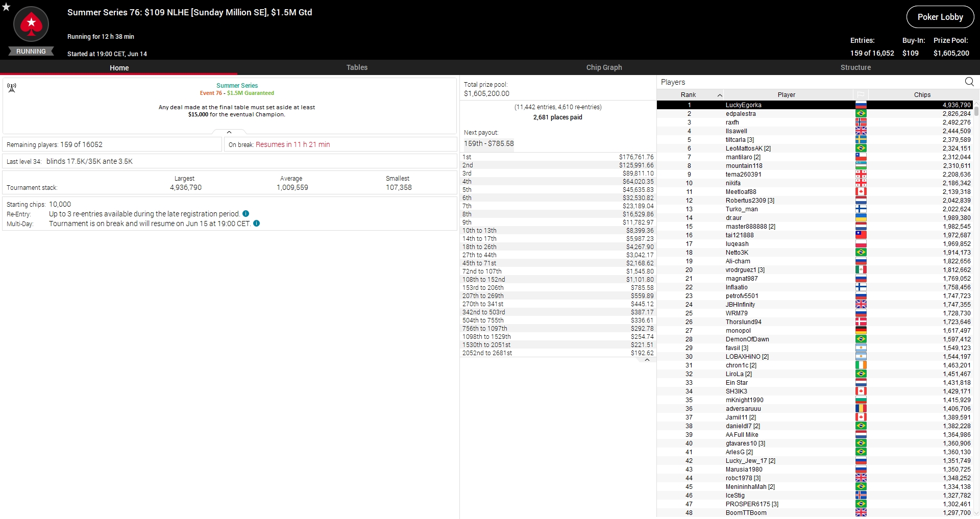This screenshot has height=519, width=980.
Task: Click the flag beside vrodrguez1 [3]
Action: pos(861,270)
